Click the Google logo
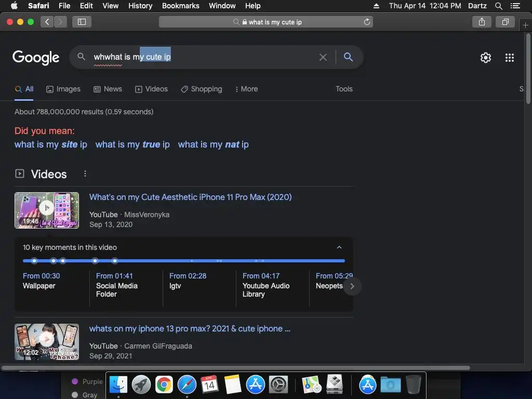This screenshot has height=399, width=532. tap(36, 58)
